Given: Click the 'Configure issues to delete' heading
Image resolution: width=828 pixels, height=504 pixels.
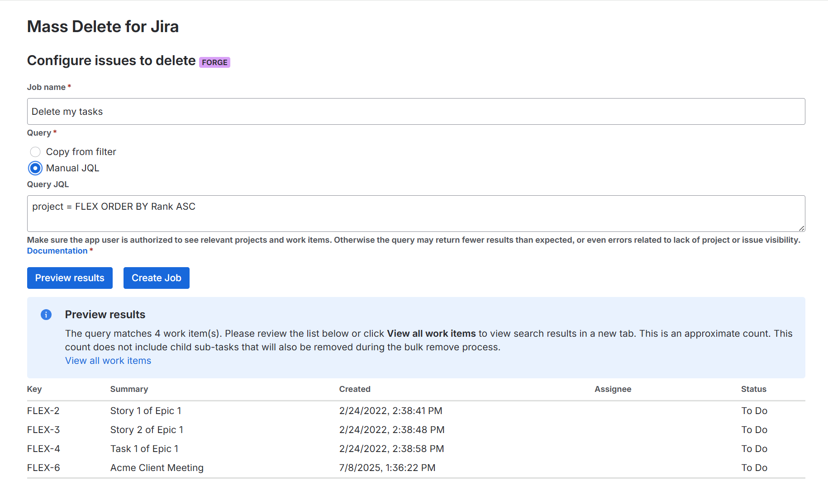Looking at the screenshot, I should pyautogui.click(x=111, y=61).
